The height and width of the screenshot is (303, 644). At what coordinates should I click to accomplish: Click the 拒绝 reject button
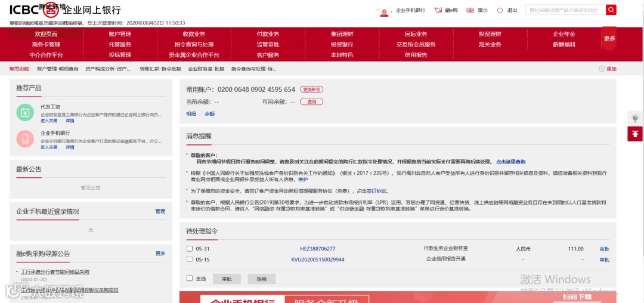tap(262, 279)
